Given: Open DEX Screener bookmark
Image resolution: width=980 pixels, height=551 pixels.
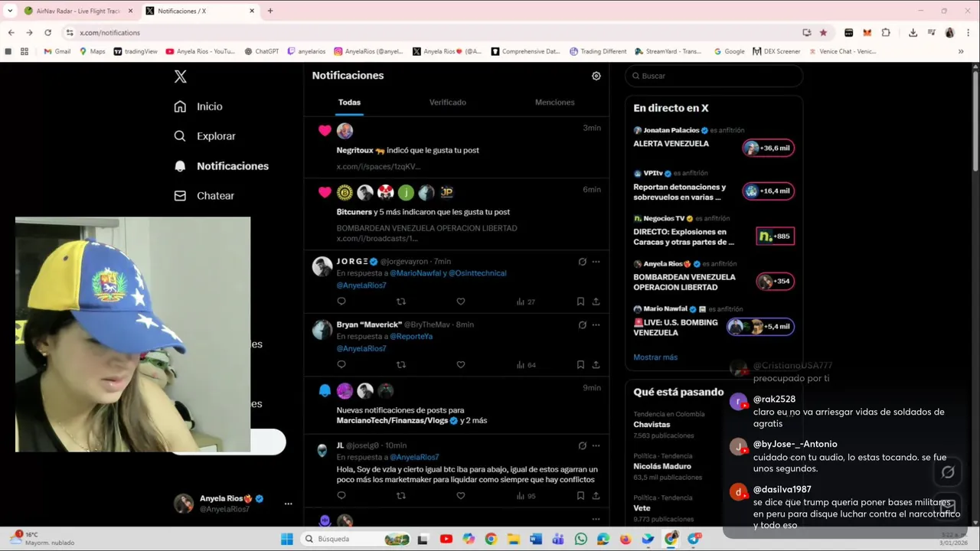Looking at the screenshot, I should click(776, 51).
